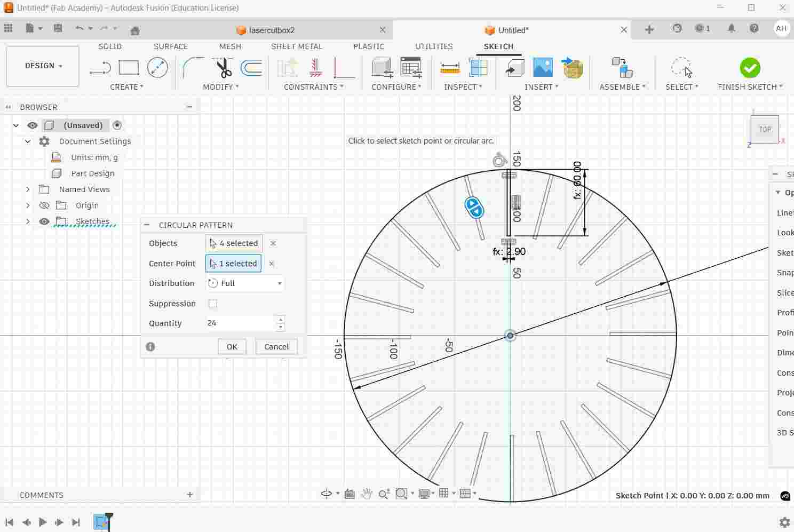
Task: Select the Pan hand tool
Action: point(367,494)
